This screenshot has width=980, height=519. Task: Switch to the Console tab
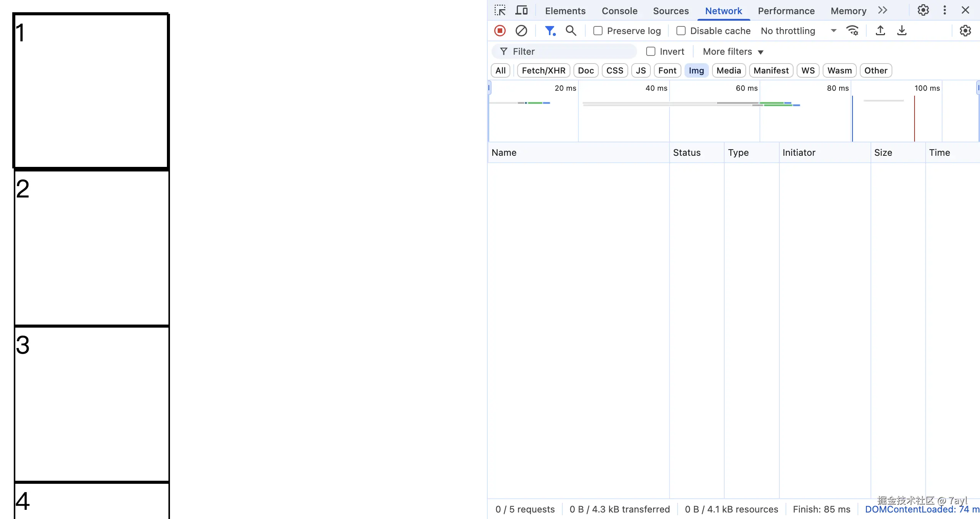(x=619, y=11)
